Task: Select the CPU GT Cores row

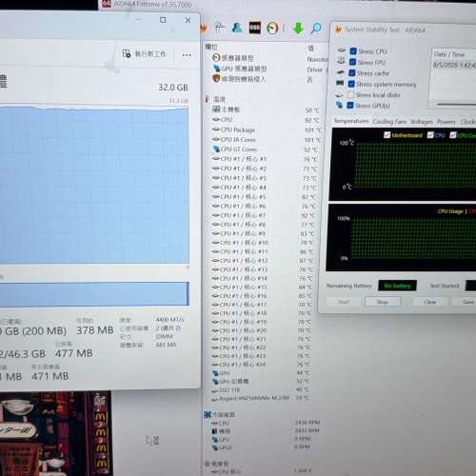Action: [x=266, y=149]
